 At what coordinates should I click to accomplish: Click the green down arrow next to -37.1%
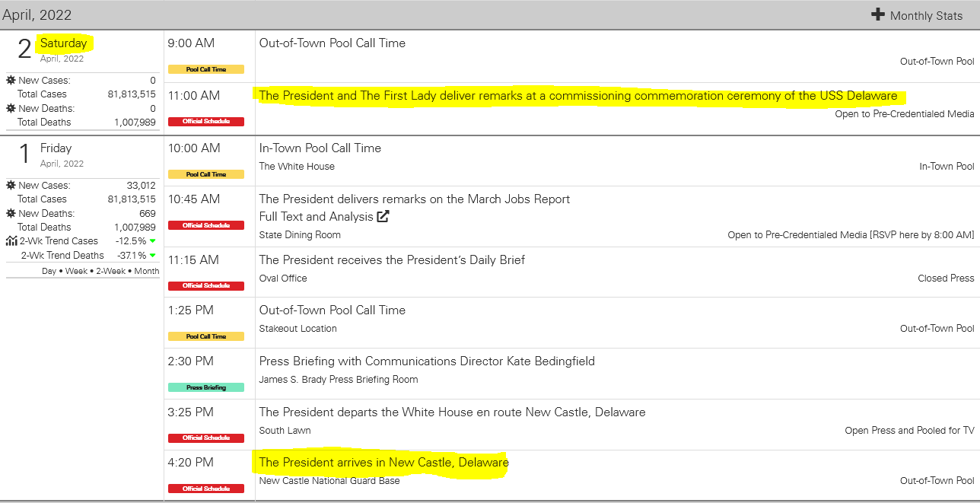(152, 255)
